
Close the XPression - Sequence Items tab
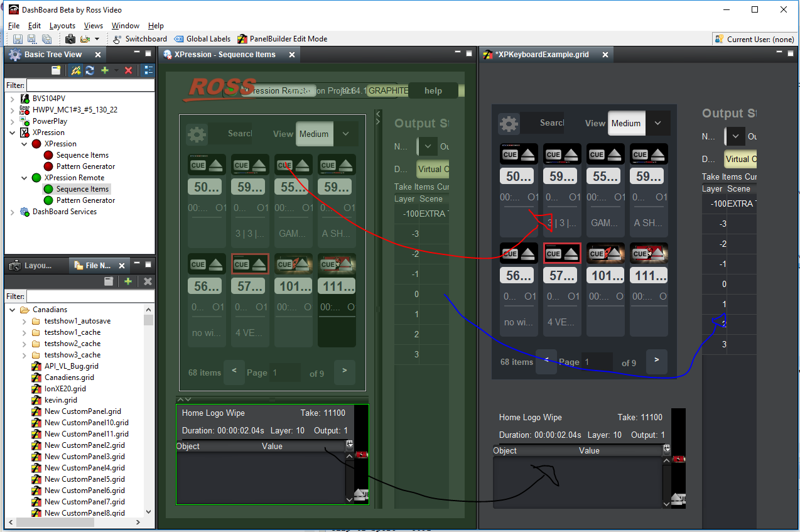pos(291,55)
